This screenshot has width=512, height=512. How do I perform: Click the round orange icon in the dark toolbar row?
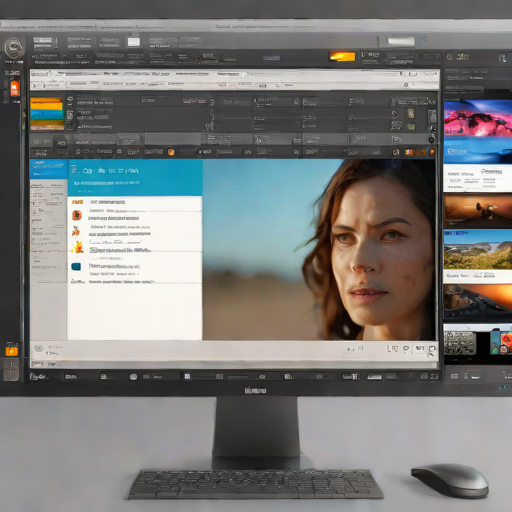tap(171, 152)
